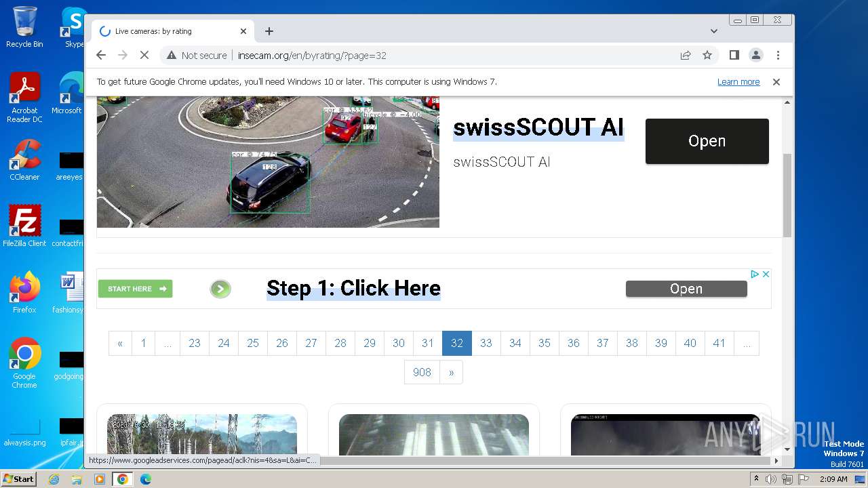Go to page 29
Screen dimensions: 868x488
370,343
